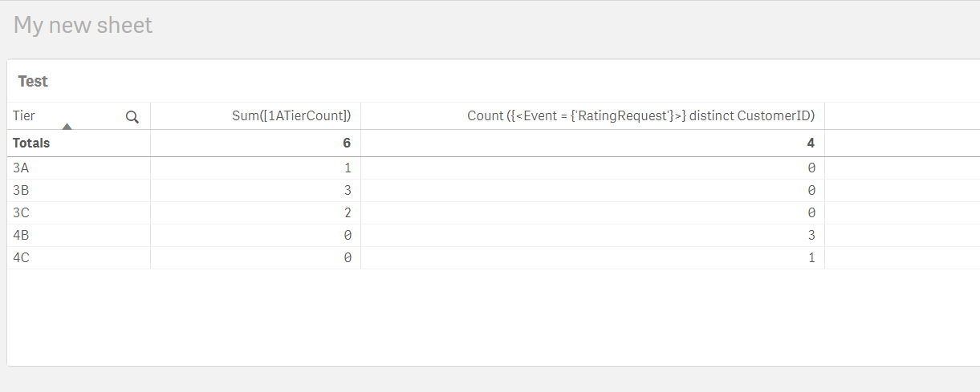Click the Totals row label
This screenshot has height=392, width=980.
pos(31,143)
